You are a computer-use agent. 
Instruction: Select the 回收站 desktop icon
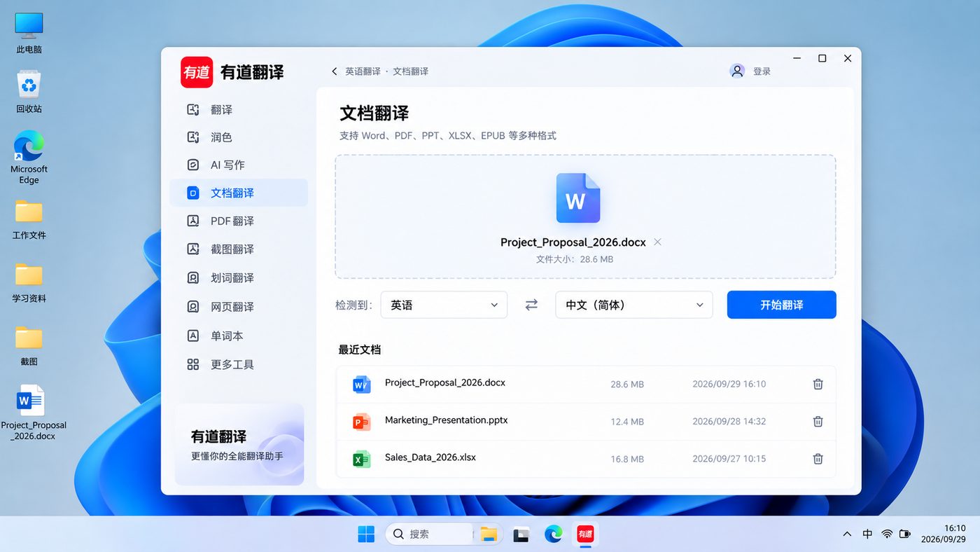(x=29, y=92)
